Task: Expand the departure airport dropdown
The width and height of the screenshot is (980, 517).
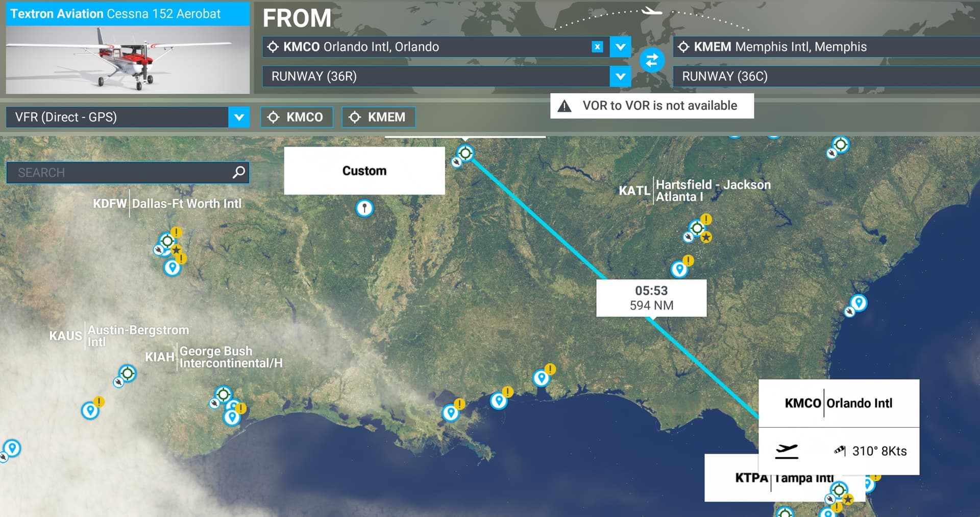Action: (620, 47)
